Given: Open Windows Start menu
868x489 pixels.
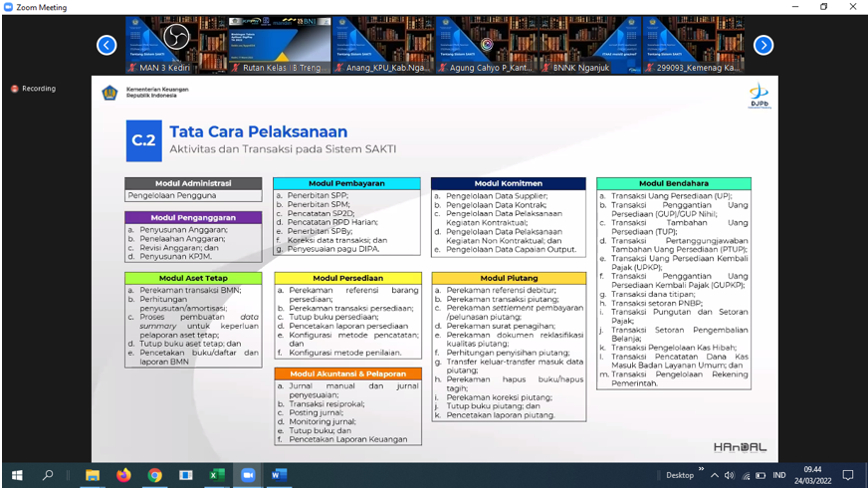Looking at the screenshot, I should click(x=16, y=475).
